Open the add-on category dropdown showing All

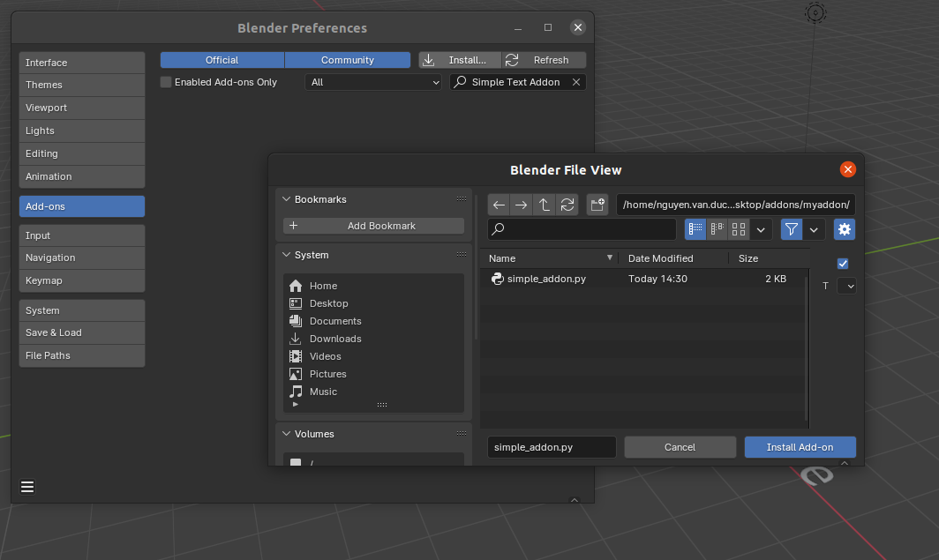click(x=372, y=81)
